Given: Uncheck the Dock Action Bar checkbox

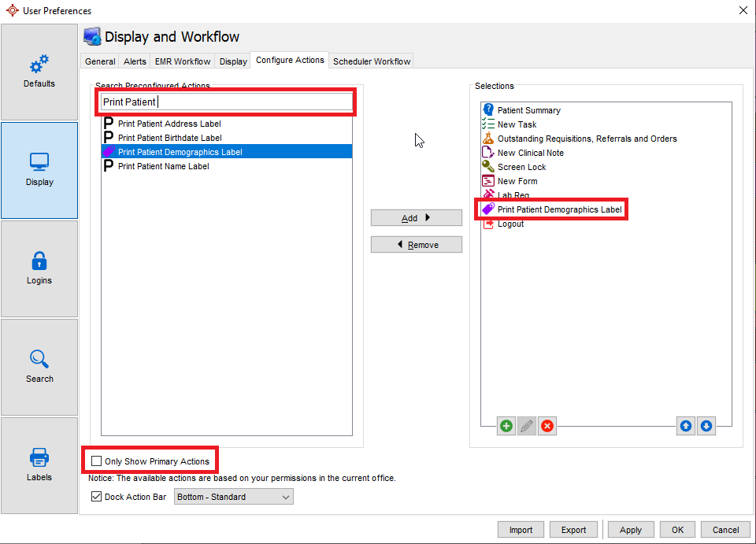Looking at the screenshot, I should point(97,497).
